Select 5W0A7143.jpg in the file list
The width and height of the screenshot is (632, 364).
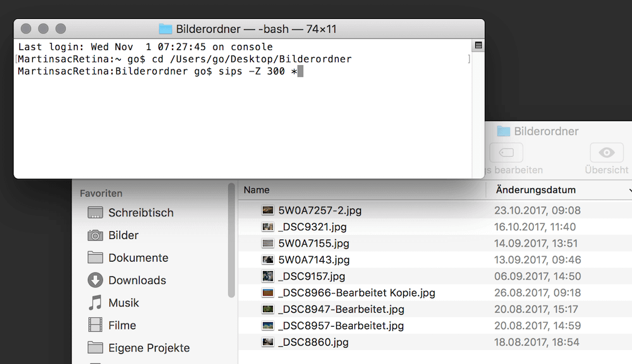(x=435, y=260)
